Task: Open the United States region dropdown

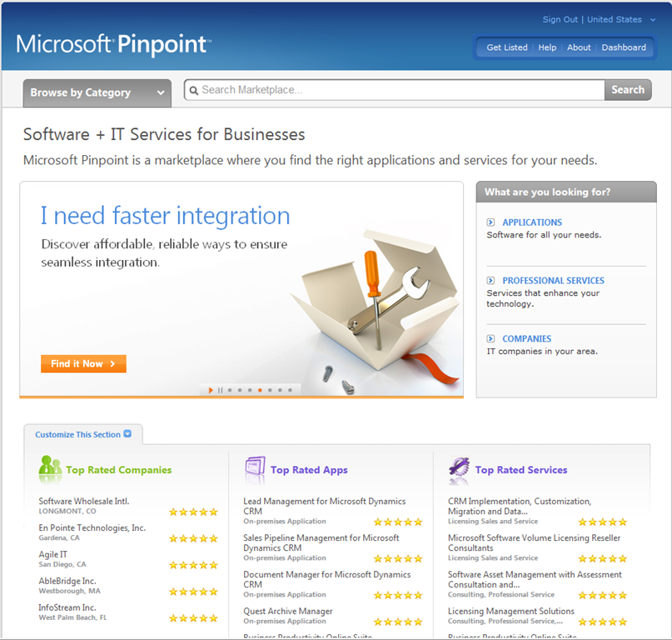Action: tap(621, 20)
